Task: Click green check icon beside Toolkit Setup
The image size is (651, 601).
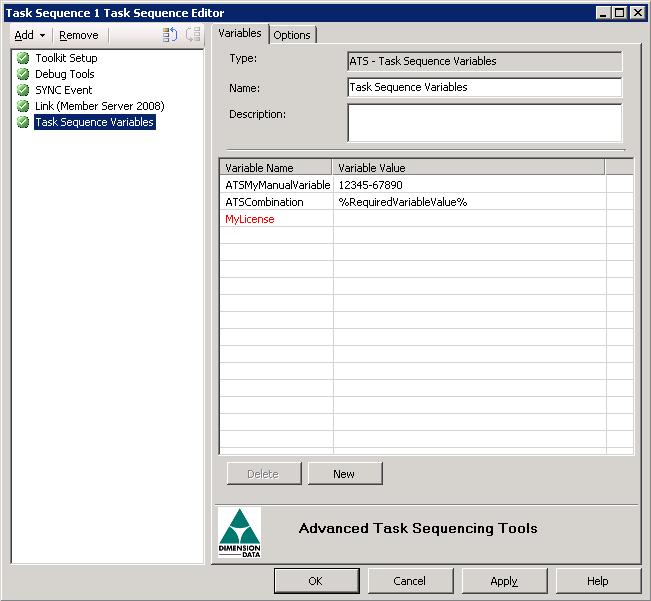Action: coord(23,58)
